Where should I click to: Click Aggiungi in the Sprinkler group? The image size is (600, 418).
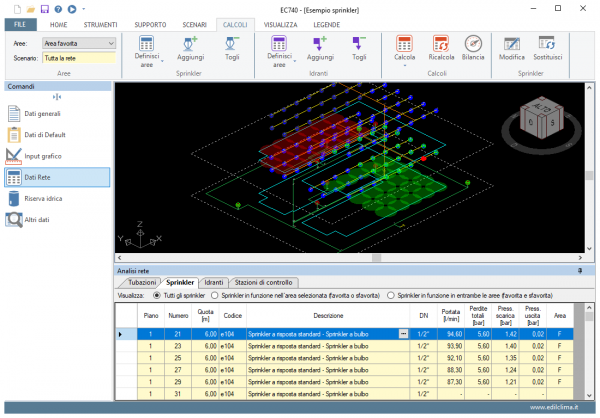coord(190,49)
